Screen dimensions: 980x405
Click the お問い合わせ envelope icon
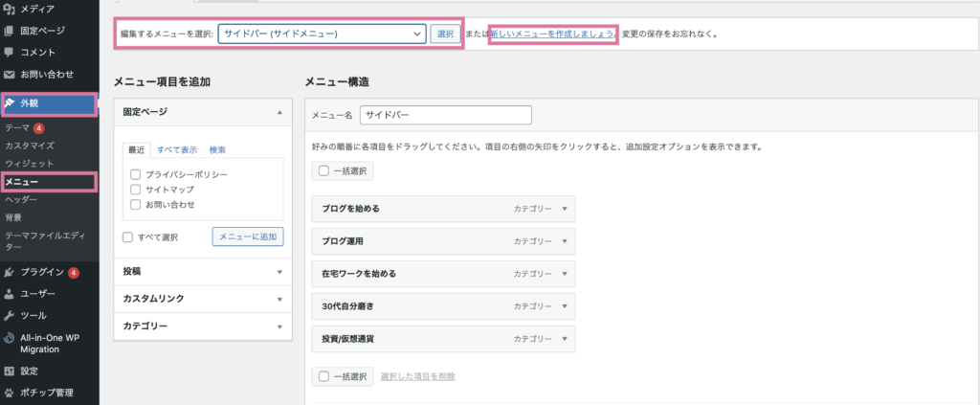[x=9, y=75]
